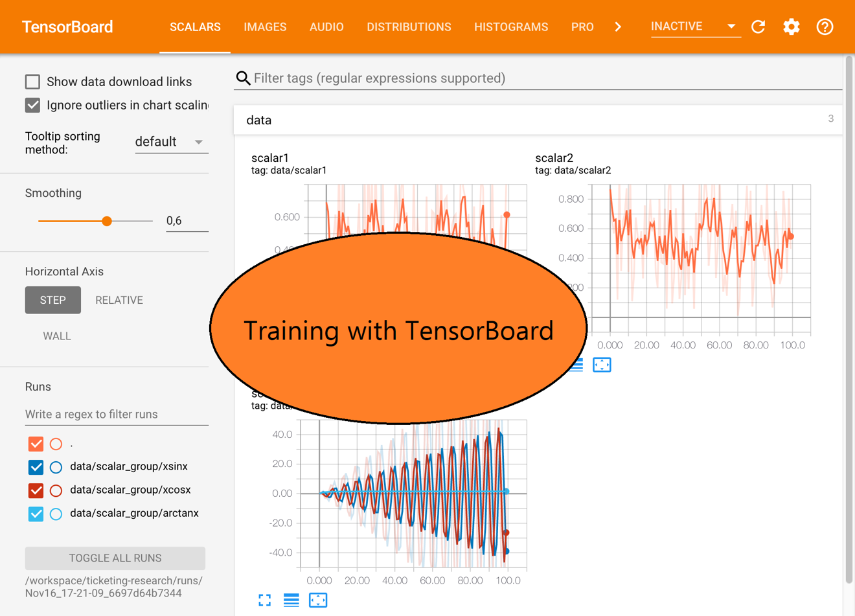
Task: Open the help question mark
Action: pos(824,27)
